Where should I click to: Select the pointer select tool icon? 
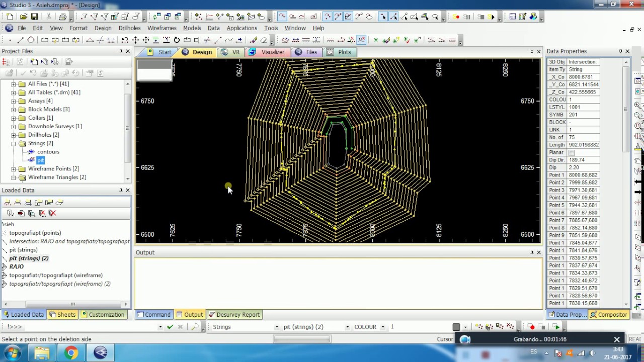point(383,17)
